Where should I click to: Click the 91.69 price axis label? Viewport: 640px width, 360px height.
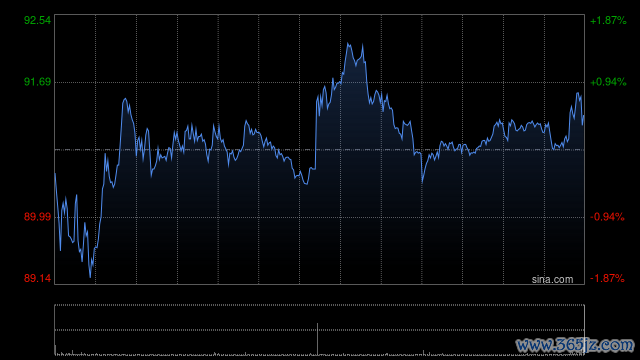pyautogui.click(x=38, y=82)
